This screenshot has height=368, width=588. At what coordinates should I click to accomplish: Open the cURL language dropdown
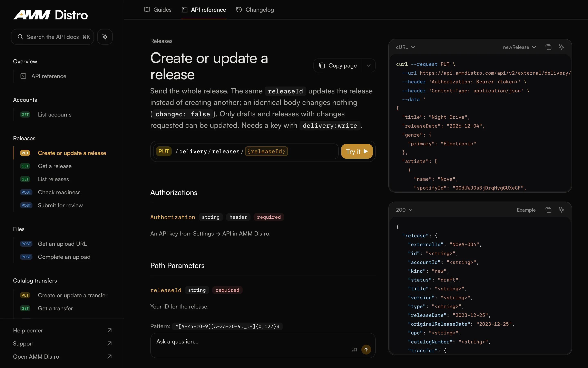click(x=405, y=47)
